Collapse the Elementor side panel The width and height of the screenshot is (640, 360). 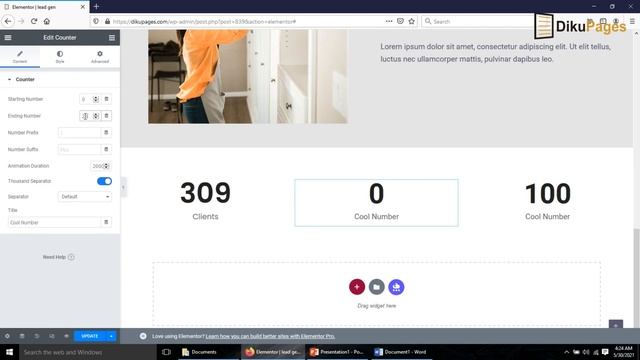(123, 187)
